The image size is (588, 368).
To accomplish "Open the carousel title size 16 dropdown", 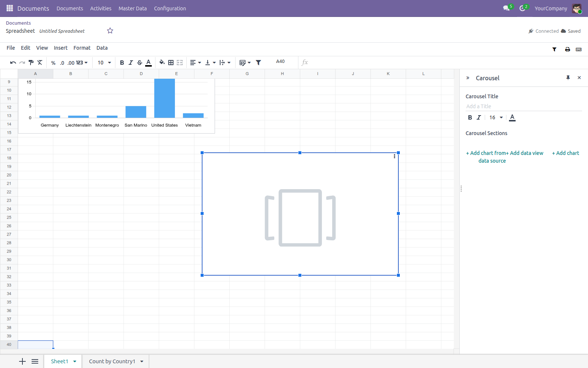I will click(496, 117).
